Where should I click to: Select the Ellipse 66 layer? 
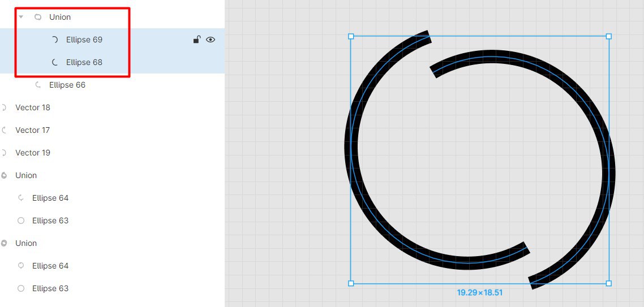coord(67,85)
